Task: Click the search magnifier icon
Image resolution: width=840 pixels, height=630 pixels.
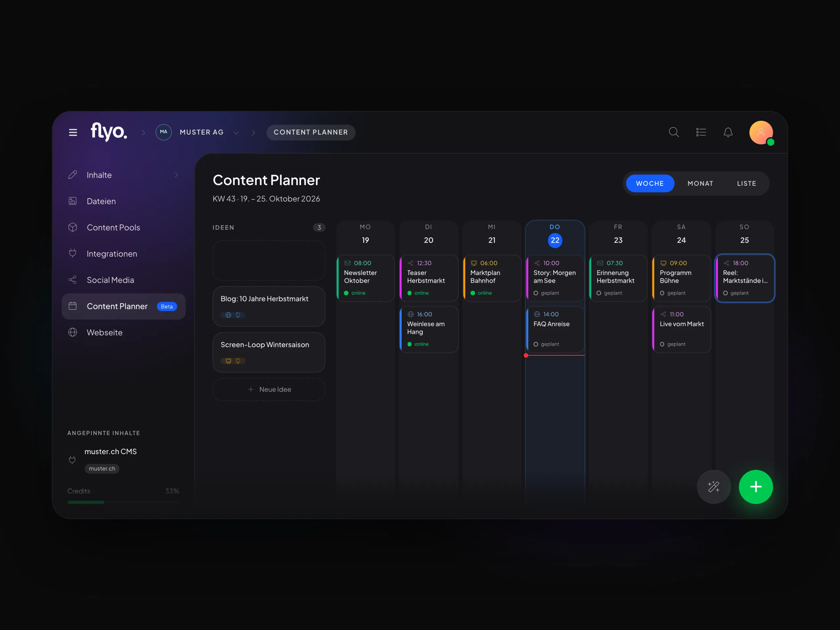Action: [674, 132]
